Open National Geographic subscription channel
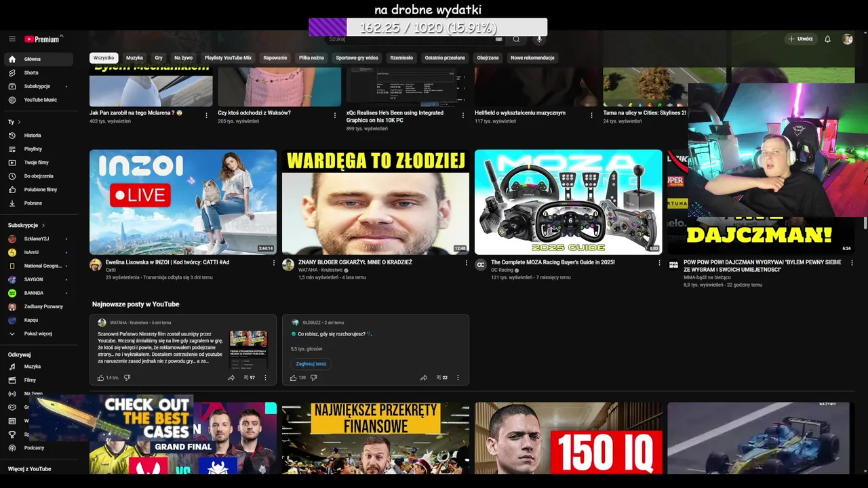The width and height of the screenshot is (868, 488). pyautogui.click(x=38, y=266)
